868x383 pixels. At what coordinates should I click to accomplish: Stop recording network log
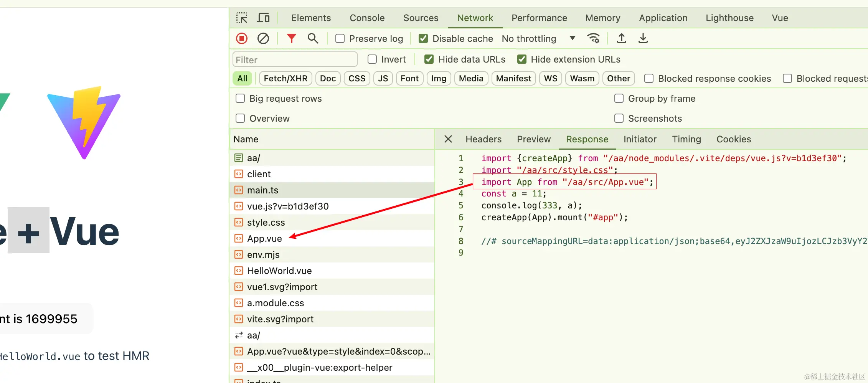[242, 38]
